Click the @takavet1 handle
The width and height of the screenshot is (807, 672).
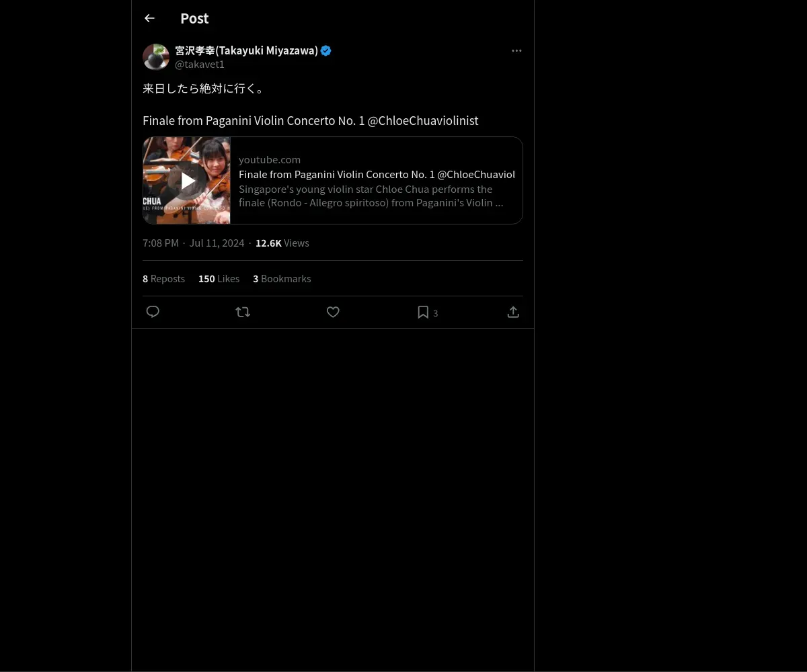pyautogui.click(x=200, y=65)
